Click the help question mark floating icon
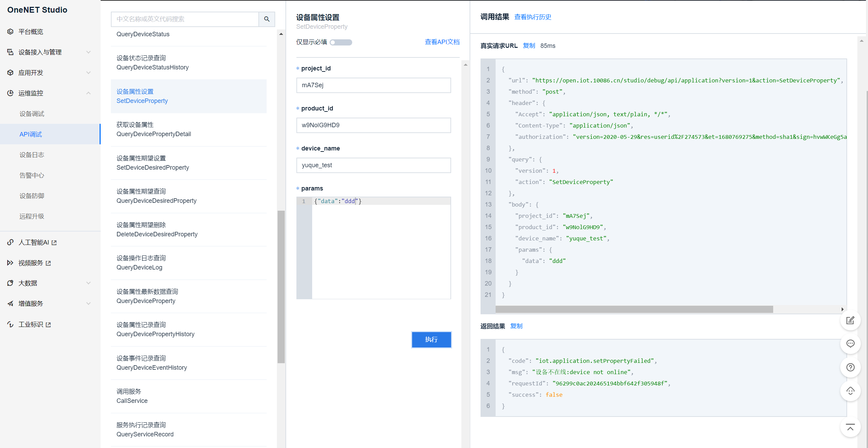The height and width of the screenshot is (448, 868). [x=850, y=367]
